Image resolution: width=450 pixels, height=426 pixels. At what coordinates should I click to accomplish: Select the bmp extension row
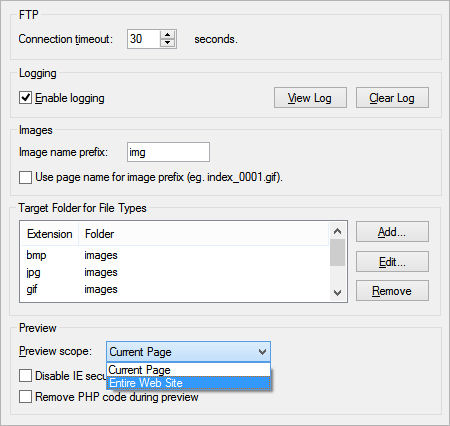click(176, 255)
